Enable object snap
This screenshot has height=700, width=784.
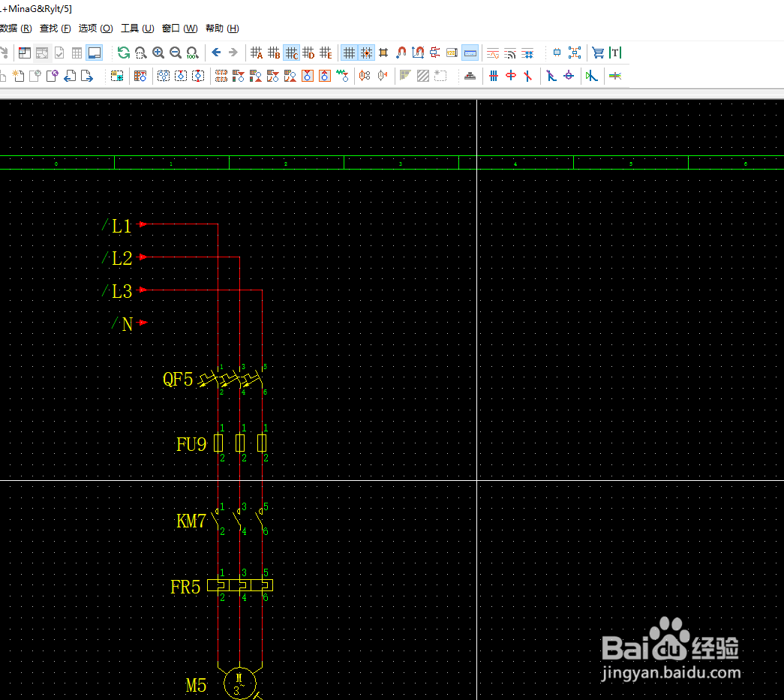coord(383,53)
